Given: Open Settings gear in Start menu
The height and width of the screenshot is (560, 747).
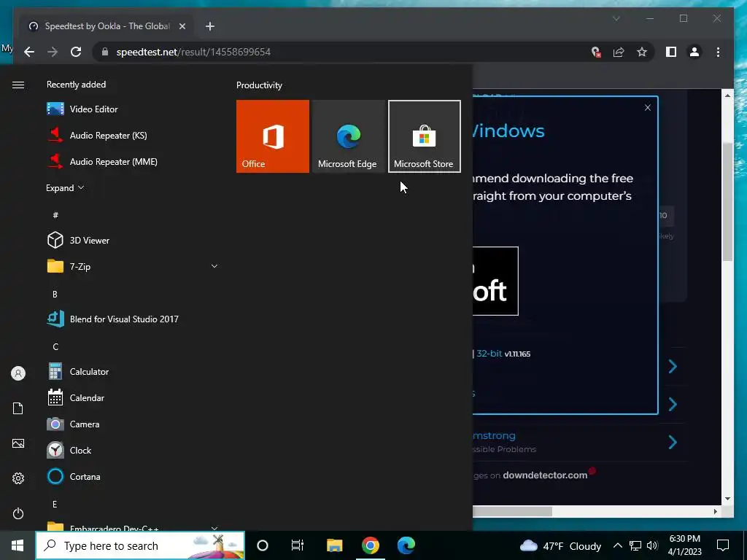Looking at the screenshot, I should [18, 478].
